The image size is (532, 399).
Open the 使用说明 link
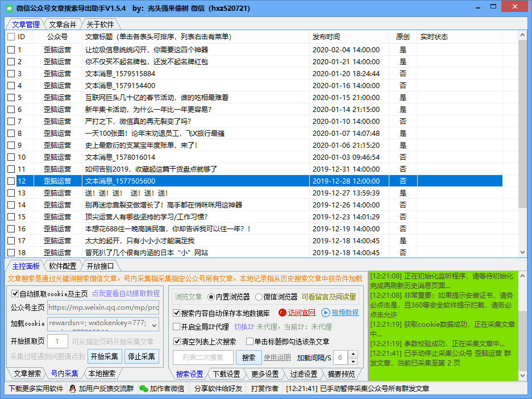(277, 358)
